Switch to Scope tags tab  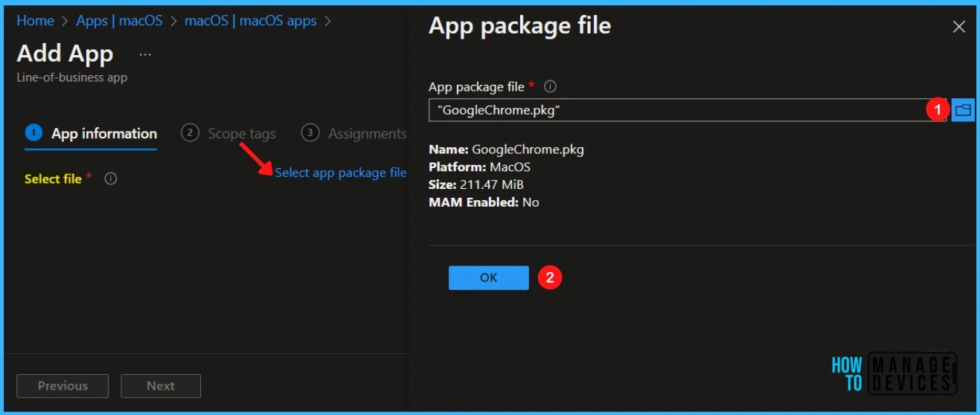pyautogui.click(x=228, y=134)
